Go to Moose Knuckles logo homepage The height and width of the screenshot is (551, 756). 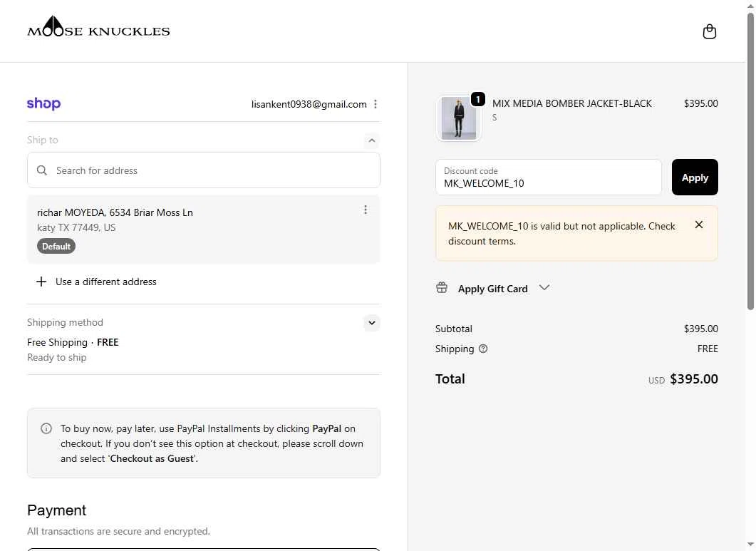[x=98, y=27]
